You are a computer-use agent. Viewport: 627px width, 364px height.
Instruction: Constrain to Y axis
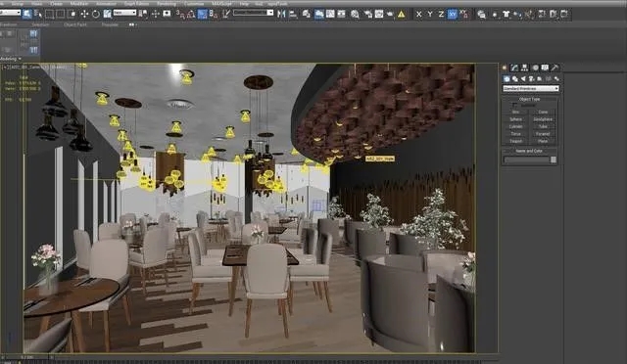pyautogui.click(x=430, y=14)
